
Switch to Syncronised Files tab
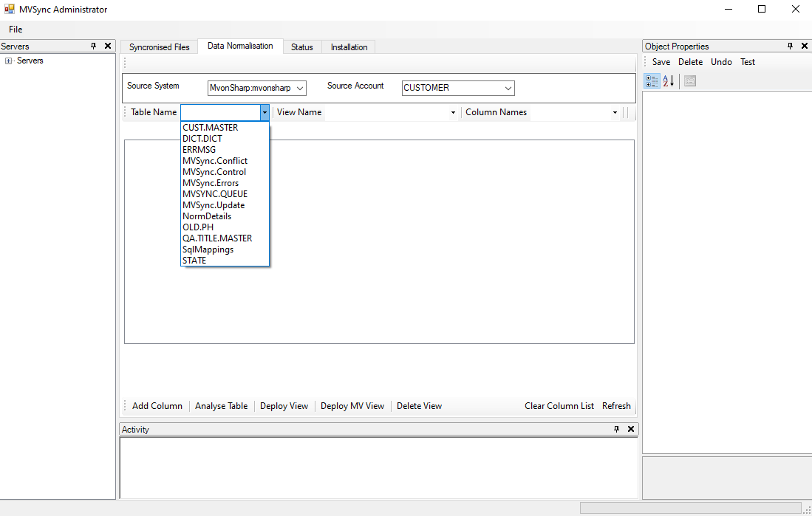pos(160,47)
